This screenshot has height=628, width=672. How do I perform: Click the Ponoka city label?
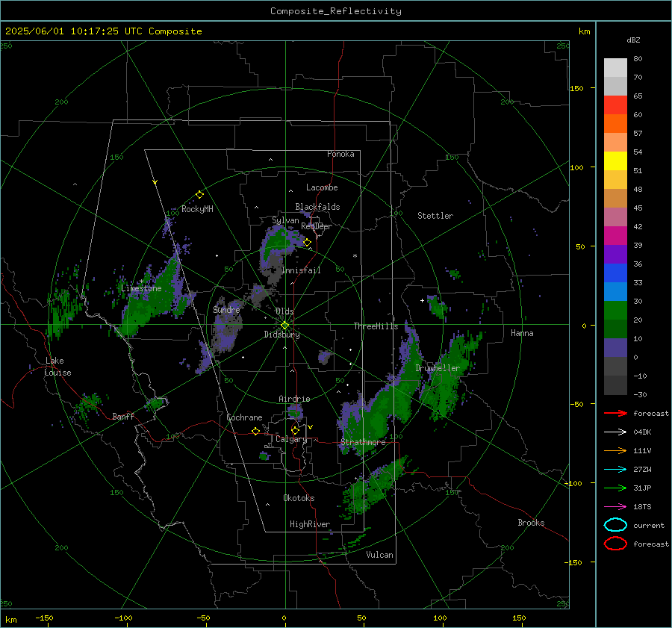pyautogui.click(x=340, y=154)
